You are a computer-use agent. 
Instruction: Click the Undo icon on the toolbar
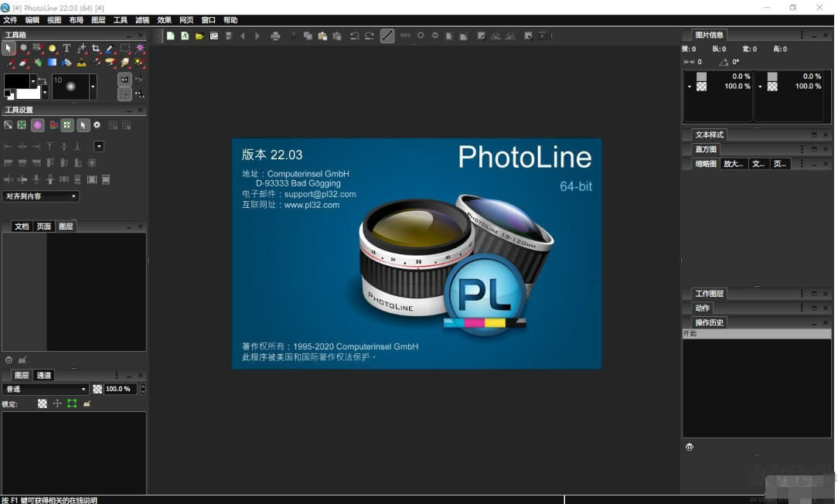click(353, 36)
